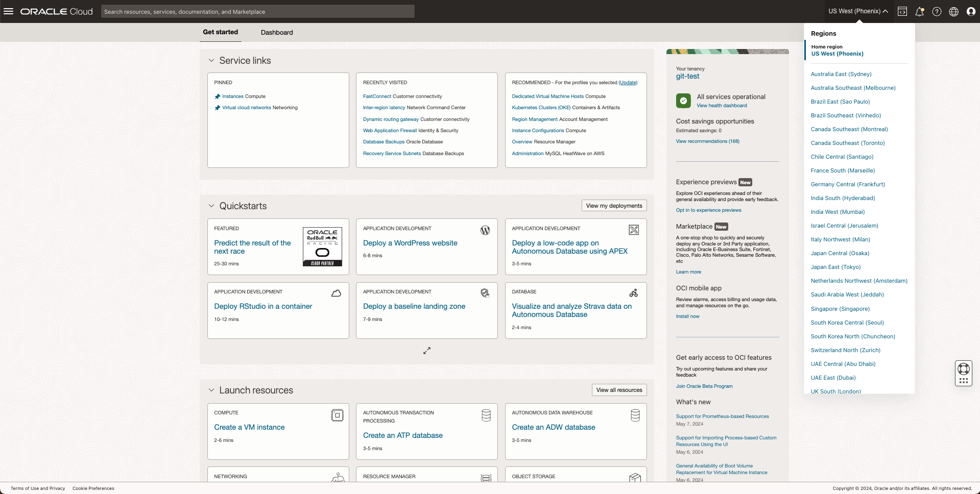
Task: Collapse the Quickstarts section
Action: point(211,206)
